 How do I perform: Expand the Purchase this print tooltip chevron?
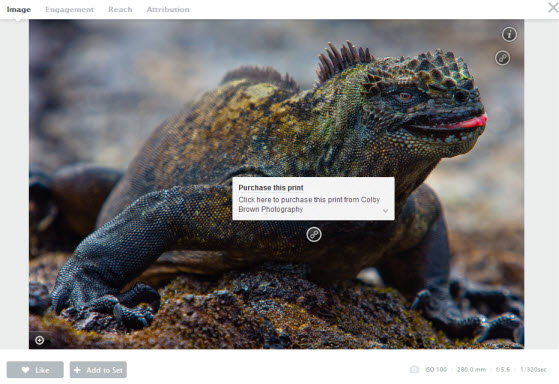pyautogui.click(x=385, y=211)
